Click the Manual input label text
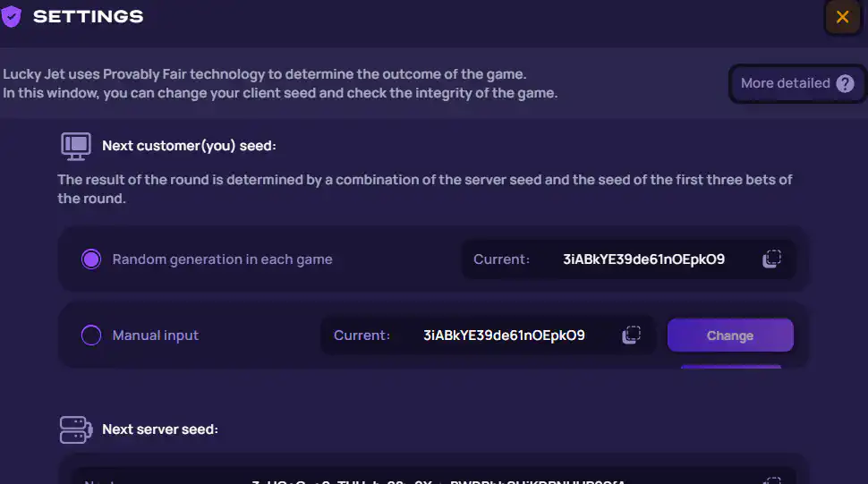Image resolution: width=868 pixels, height=484 pixels. tap(156, 335)
